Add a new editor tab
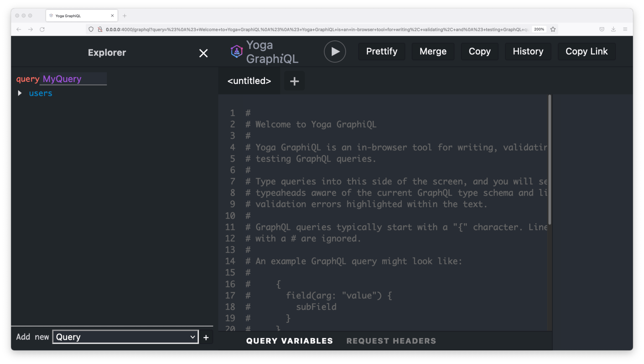This screenshot has height=364, width=644. (294, 81)
